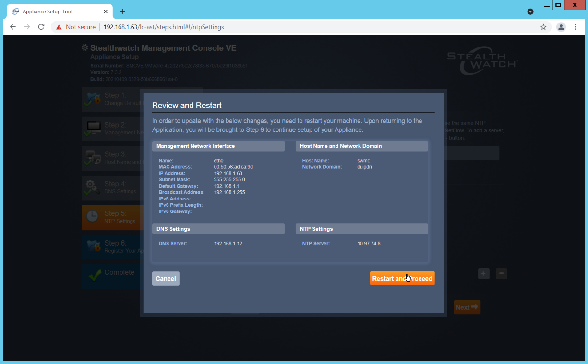The width and height of the screenshot is (588, 364).
Task: Open Step 1 Change Default step
Action: [112, 99]
